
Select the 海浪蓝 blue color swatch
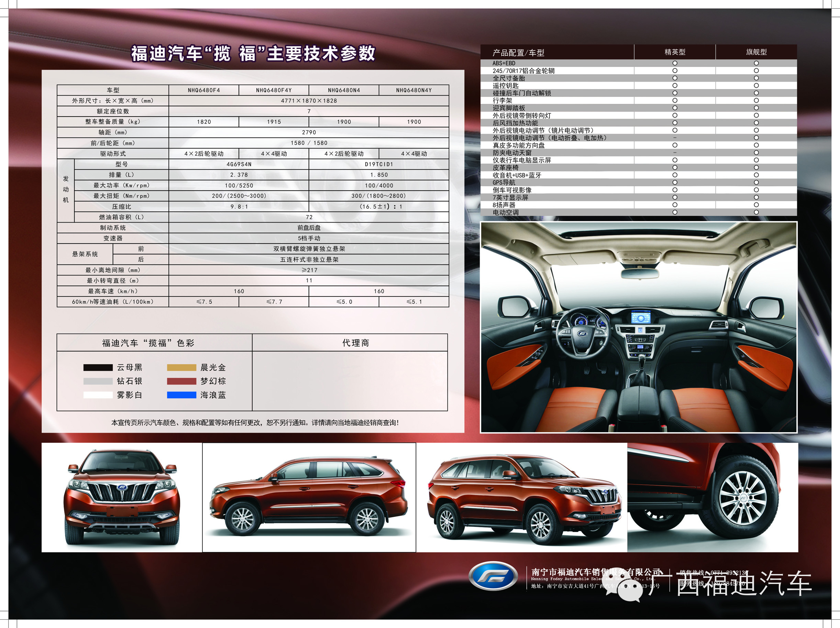coord(181,395)
